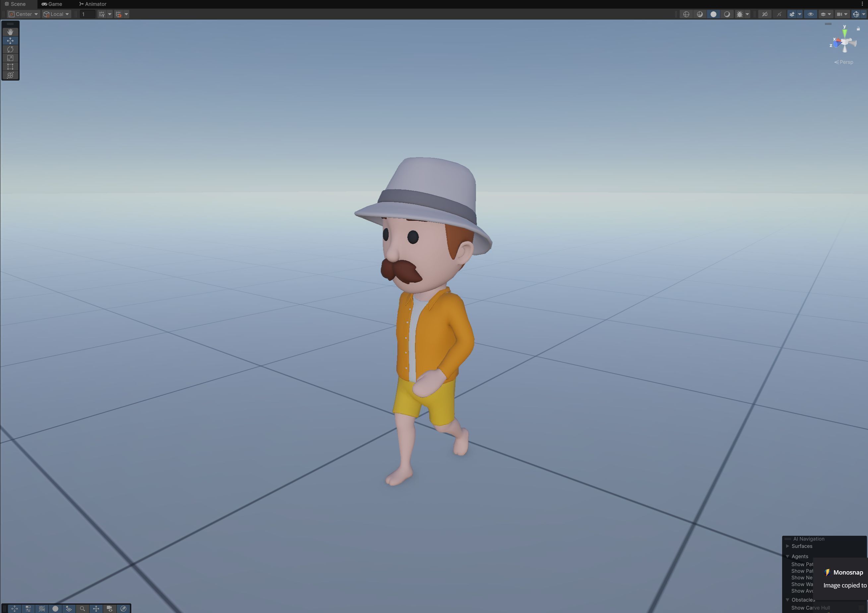Screen dimensions: 868x613
Task: Open the grid visibility dropdown arrow
Action: pos(110,14)
